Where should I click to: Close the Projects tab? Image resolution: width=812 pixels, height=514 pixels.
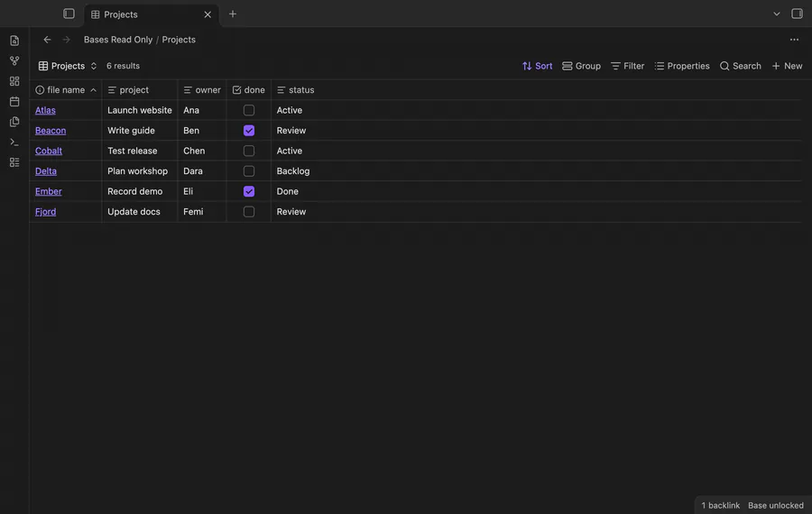coord(208,14)
